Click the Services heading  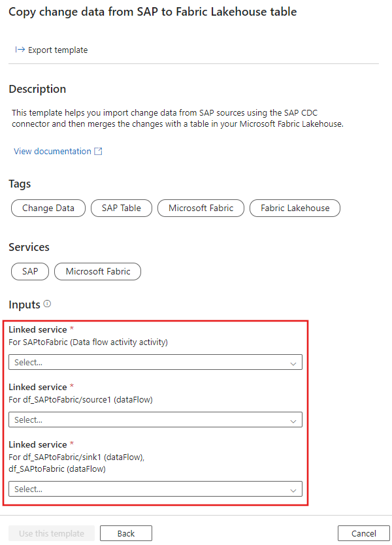tap(29, 247)
